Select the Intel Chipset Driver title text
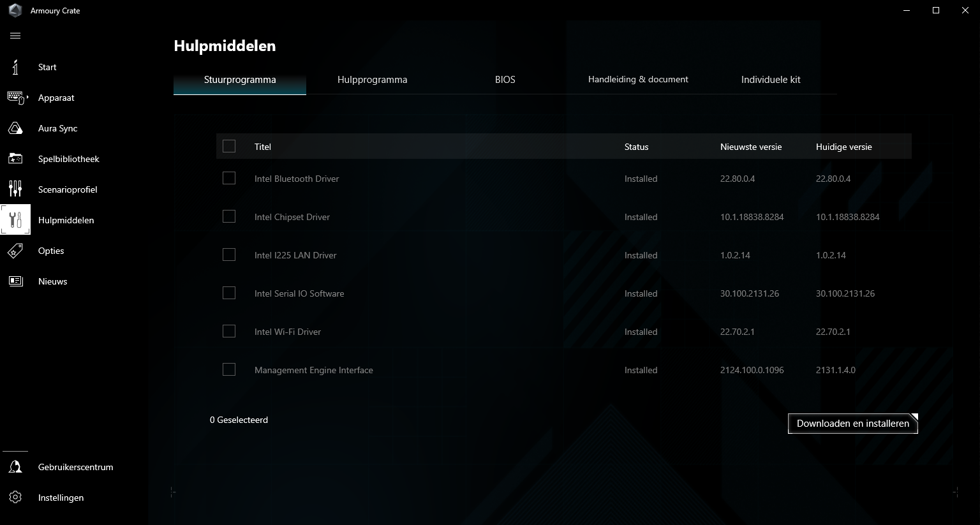Viewport: 980px width, 525px height. point(292,217)
